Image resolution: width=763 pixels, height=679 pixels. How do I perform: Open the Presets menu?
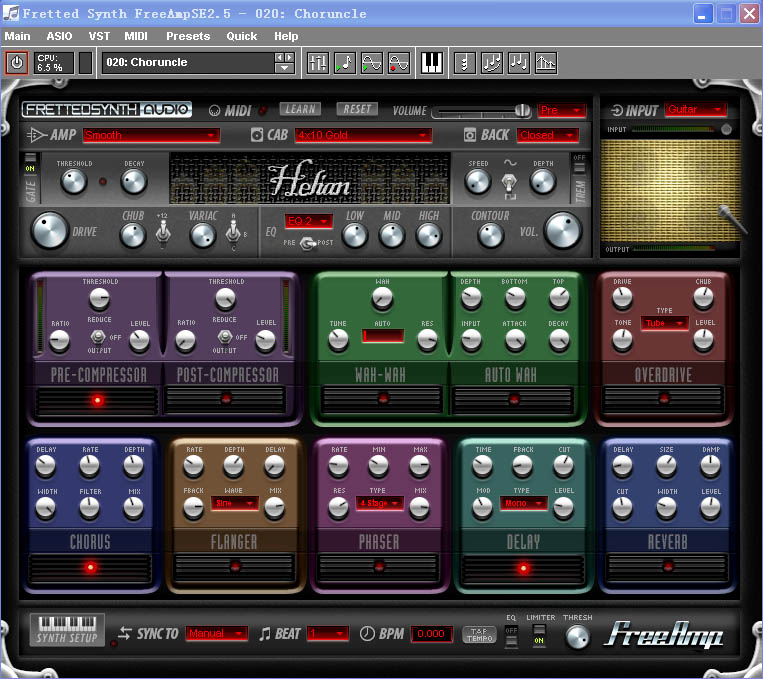coord(188,36)
